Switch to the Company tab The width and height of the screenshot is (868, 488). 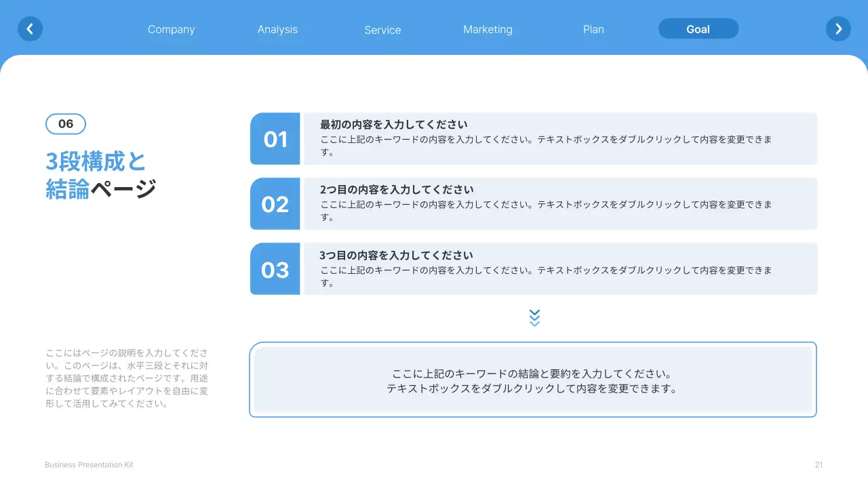[171, 29]
